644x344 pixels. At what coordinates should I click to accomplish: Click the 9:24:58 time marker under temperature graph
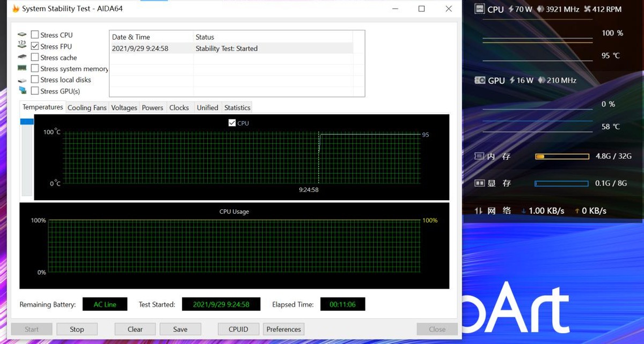point(309,189)
